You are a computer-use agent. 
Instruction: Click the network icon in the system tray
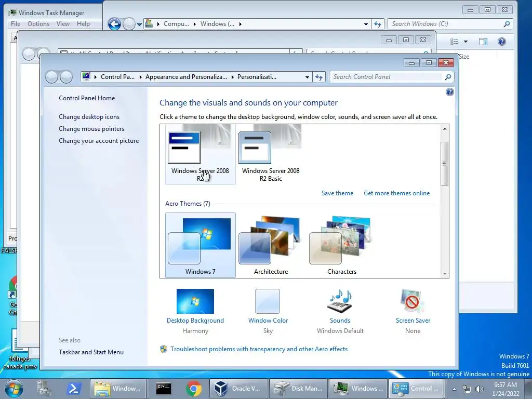[x=467, y=390]
